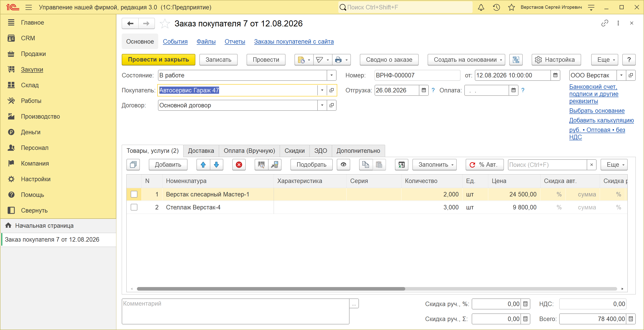The width and height of the screenshot is (644, 330).
Task: Expand Договор dropdown list
Action: tap(322, 105)
